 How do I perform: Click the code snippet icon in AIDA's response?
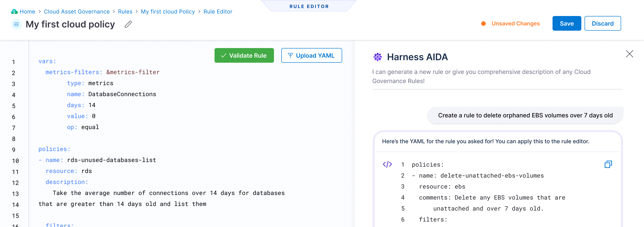tap(387, 165)
